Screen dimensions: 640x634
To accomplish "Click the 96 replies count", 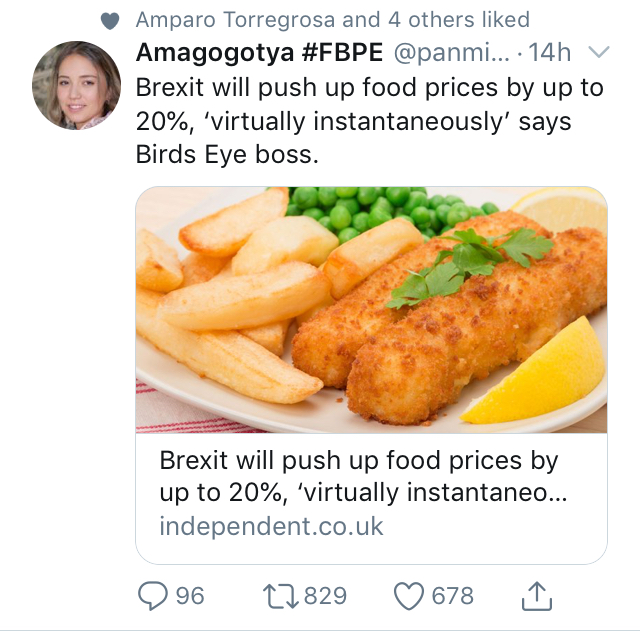I will [x=190, y=596].
